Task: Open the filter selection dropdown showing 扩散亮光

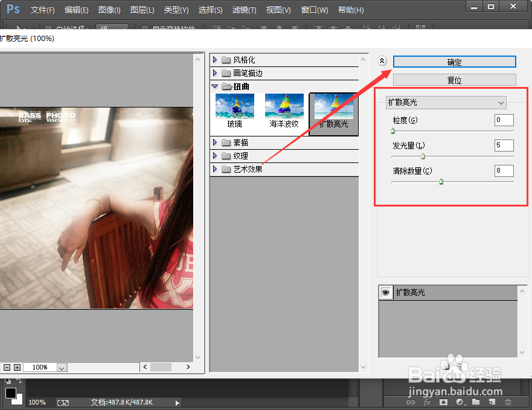Action: tap(445, 103)
